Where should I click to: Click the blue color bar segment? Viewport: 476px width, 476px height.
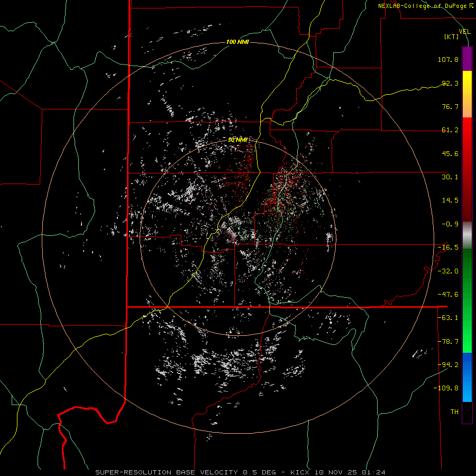pyautogui.click(x=467, y=377)
